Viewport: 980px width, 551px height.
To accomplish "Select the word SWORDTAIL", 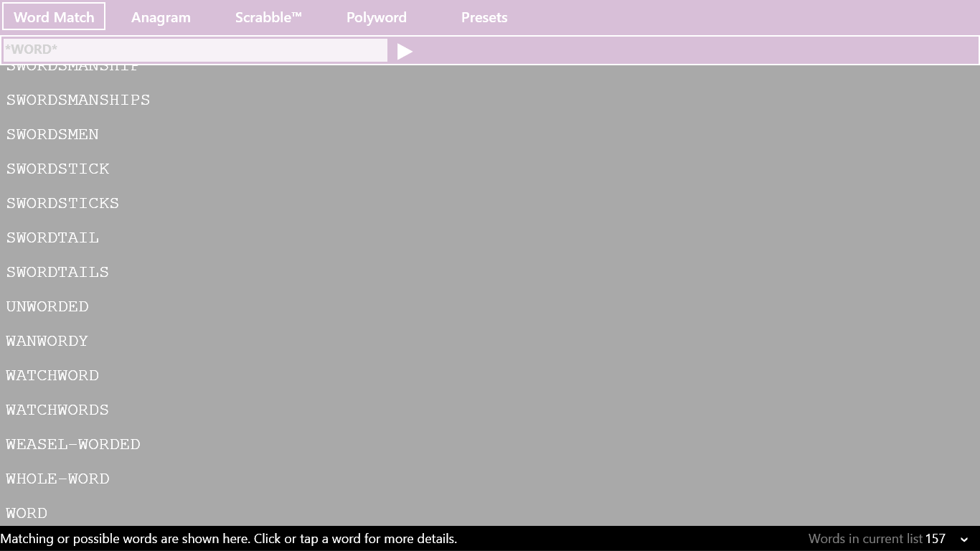I will pos(52,237).
